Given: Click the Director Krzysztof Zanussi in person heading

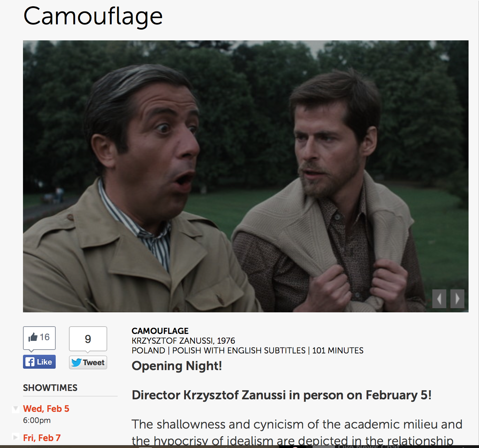Looking at the screenshot, I should pyautogui.click(x=282, y=395).
